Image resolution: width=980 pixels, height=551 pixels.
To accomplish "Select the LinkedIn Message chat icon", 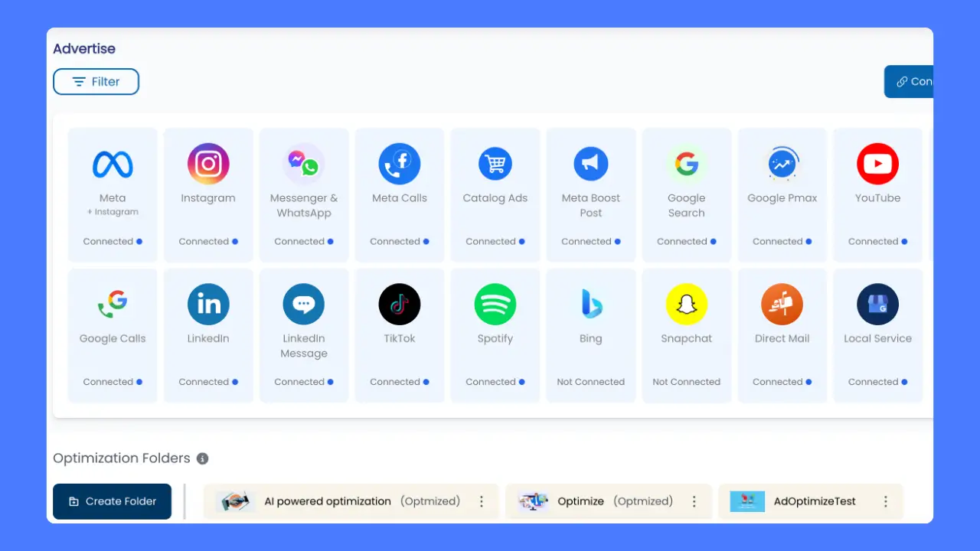I will tap(304, 305).
